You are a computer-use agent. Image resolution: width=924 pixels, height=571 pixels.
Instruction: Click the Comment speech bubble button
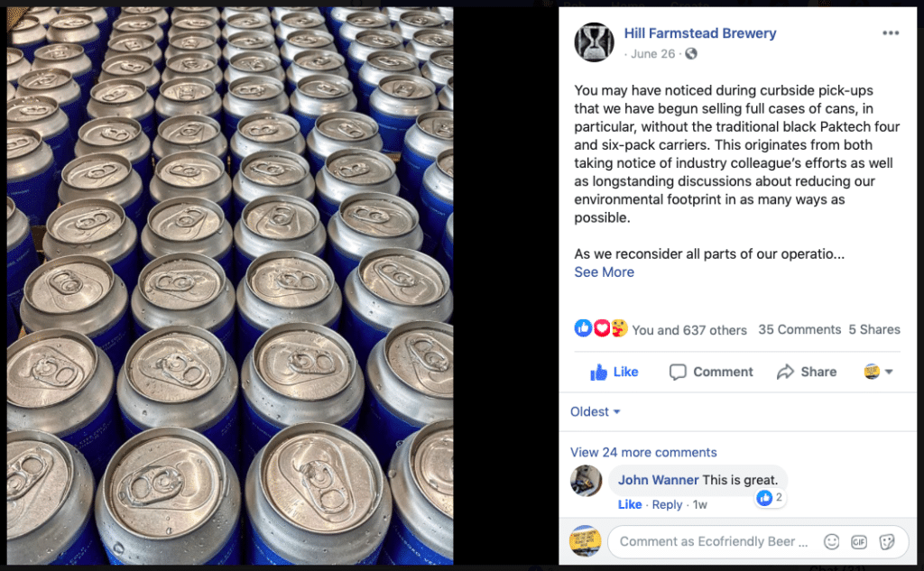[x=711, y=372]
